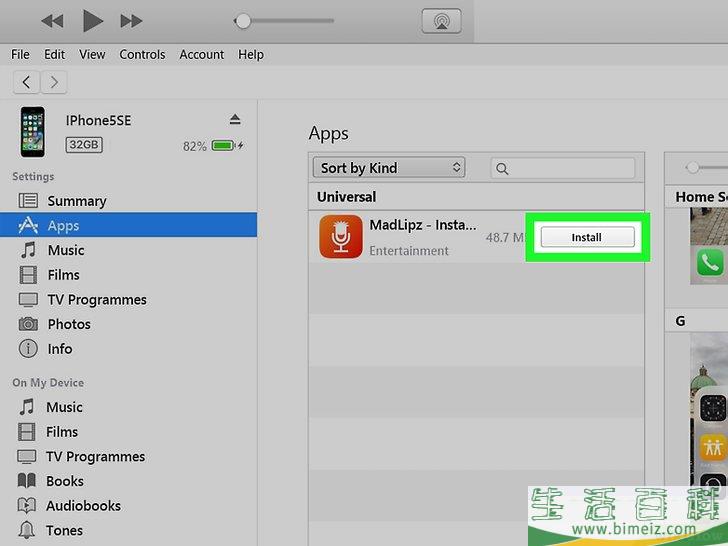Adjust the volume slider knob

click(x=242, y=21)
